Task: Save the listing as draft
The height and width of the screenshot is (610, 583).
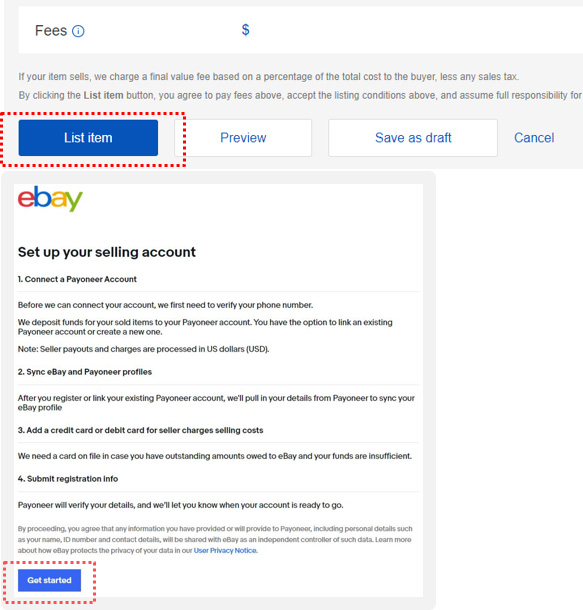Action: click(x=413, y=138)
